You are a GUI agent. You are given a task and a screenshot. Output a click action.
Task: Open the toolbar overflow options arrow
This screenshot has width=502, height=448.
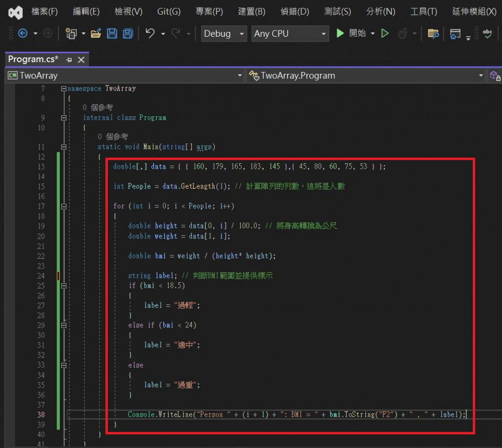coord(468,38)
